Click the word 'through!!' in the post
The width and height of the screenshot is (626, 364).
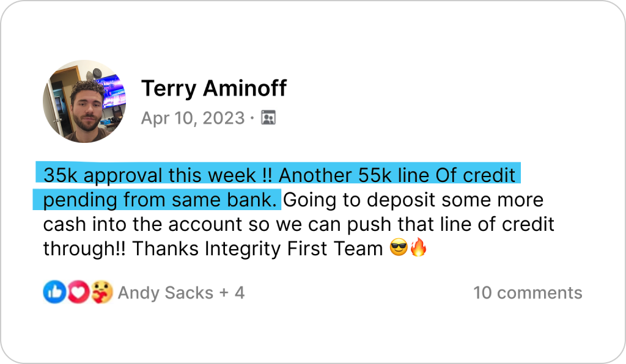[x=84, y=249]
